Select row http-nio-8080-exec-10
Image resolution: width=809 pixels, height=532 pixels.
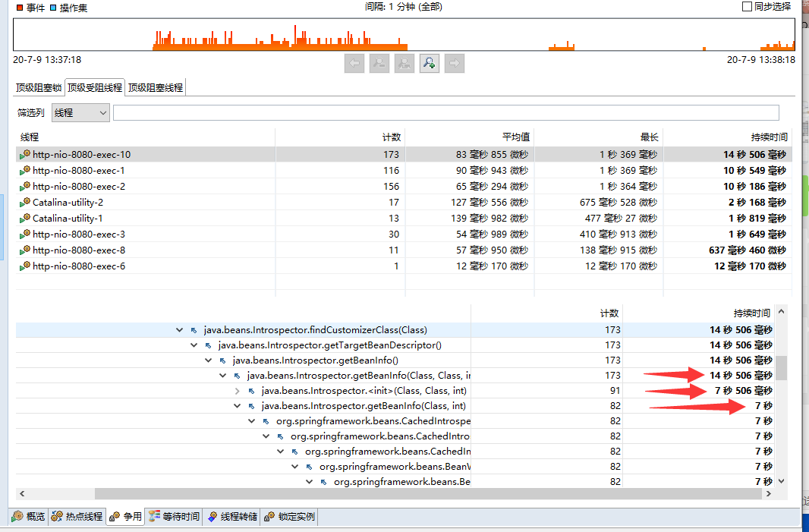click(404, 154)
